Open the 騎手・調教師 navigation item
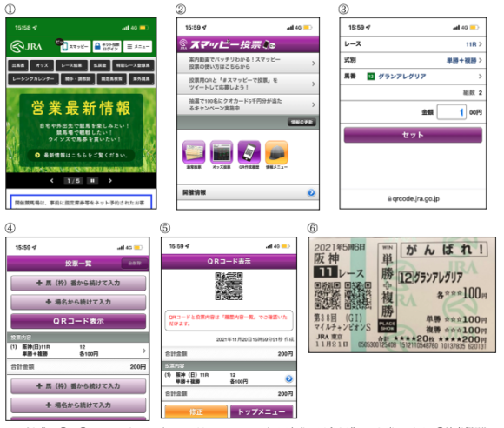The height and width of the screenshot is (428, 504). 78,79
